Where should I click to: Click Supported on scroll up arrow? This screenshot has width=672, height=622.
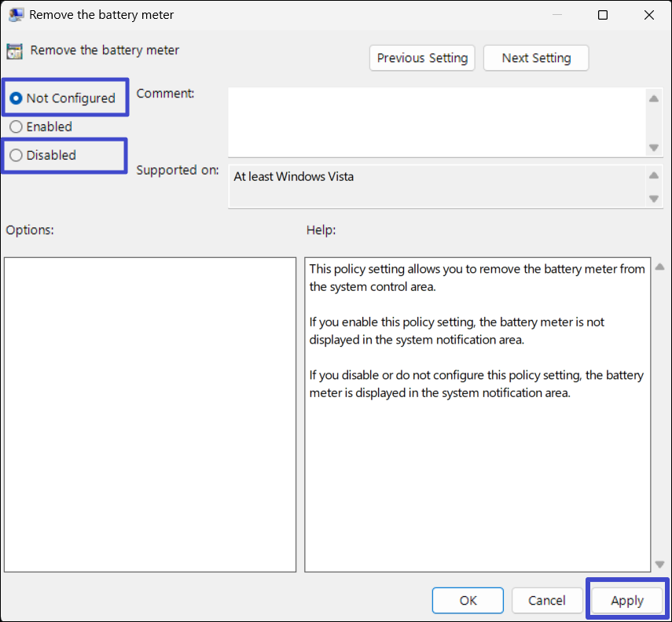coord(654,175)
